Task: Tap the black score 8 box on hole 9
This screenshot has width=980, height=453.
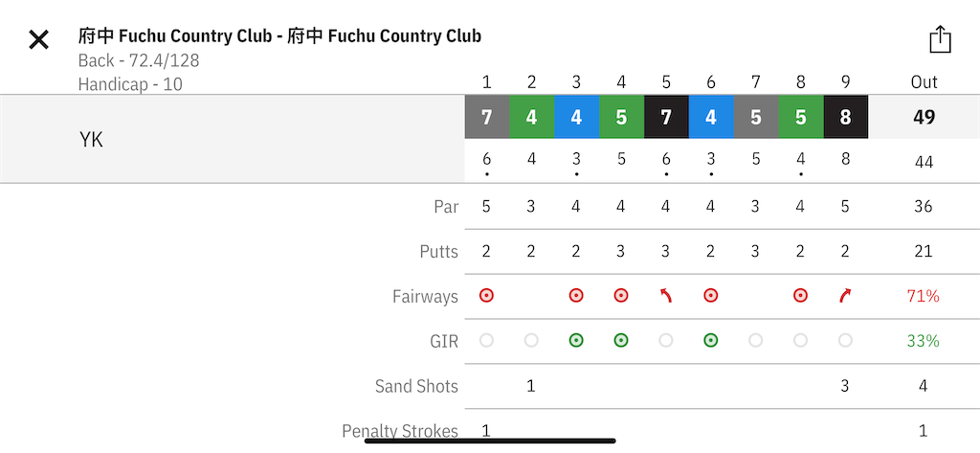Action: 846,117
